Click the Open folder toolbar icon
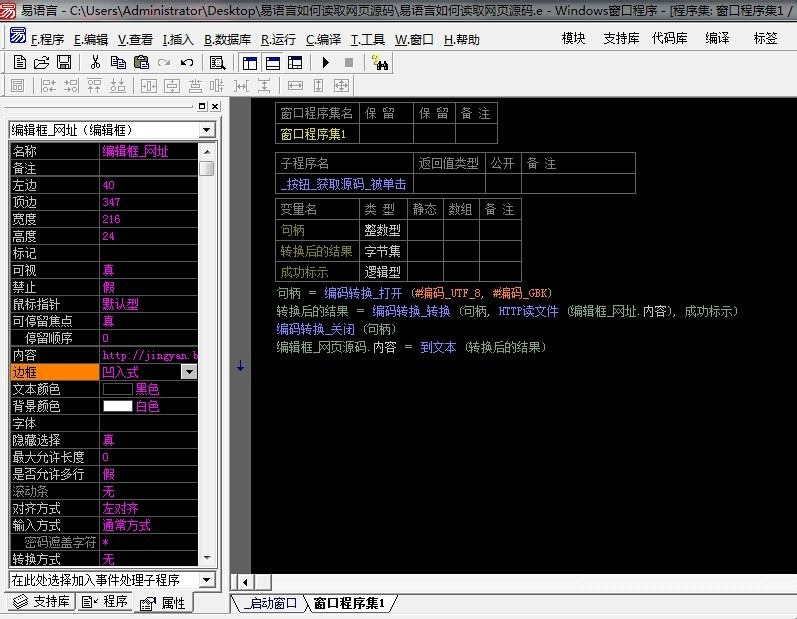 pyautogui.click(x=41, y=62)
